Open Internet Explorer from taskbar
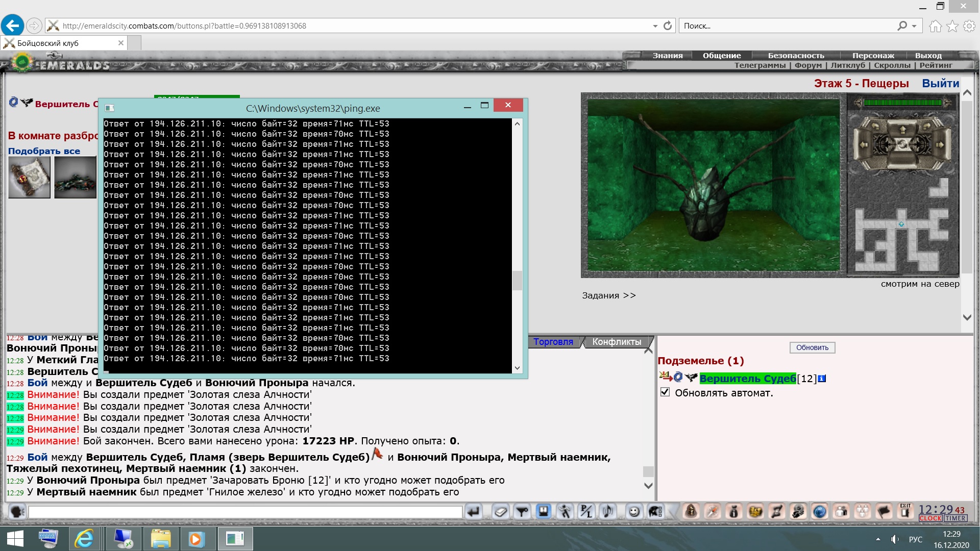Screen dimensions: 980x551 coord(84,539)
